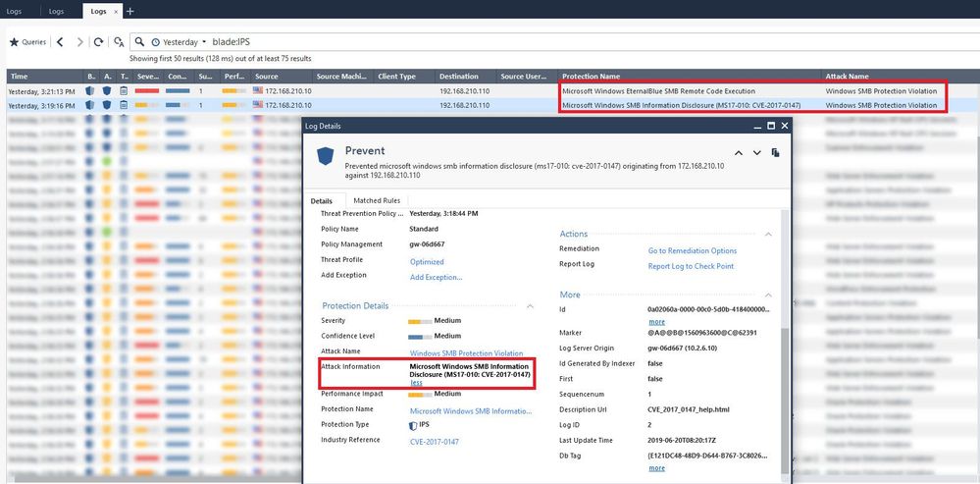
Task: Open Windows SMB Protection Violation attack link
Action: [466, 353]
